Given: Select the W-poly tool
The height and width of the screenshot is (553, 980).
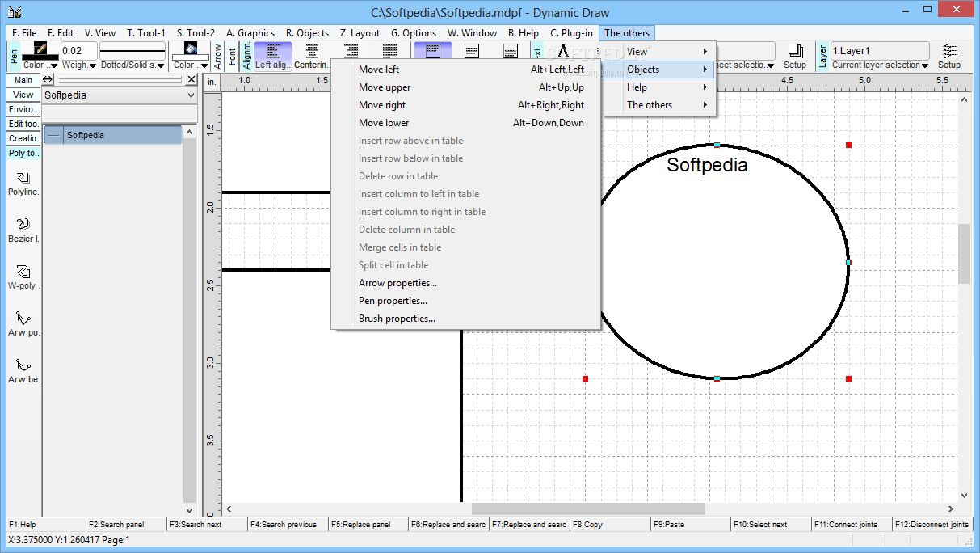Looking at the screenshot, I should click(23, 277).
